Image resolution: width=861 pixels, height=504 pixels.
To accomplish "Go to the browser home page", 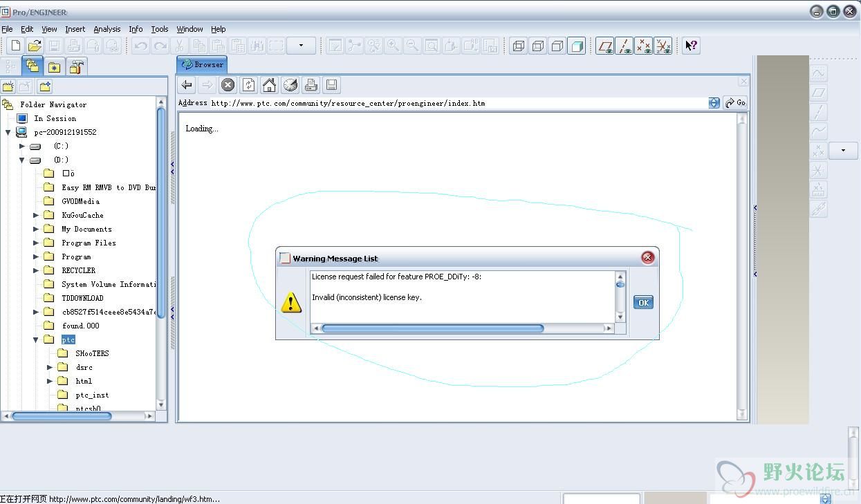I will point(269,85).
